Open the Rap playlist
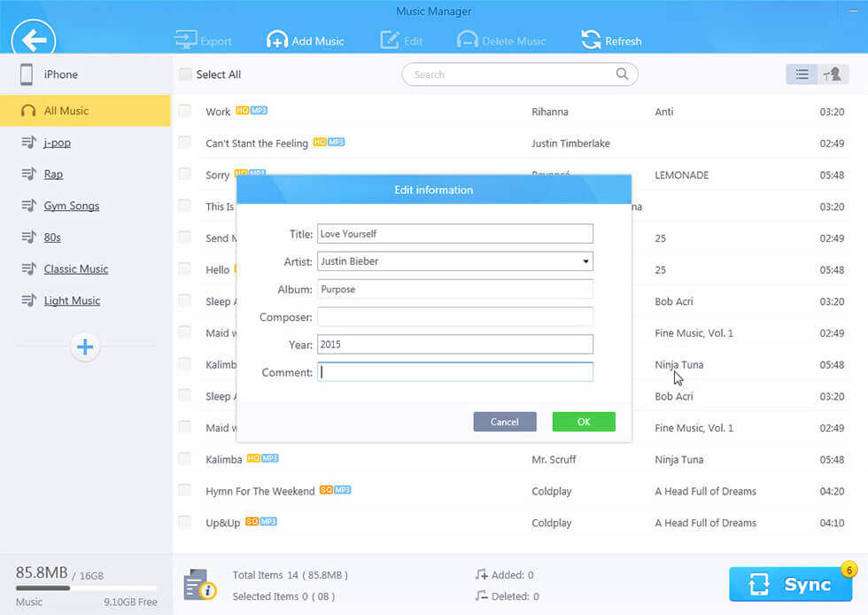 [x=53, y=174]
